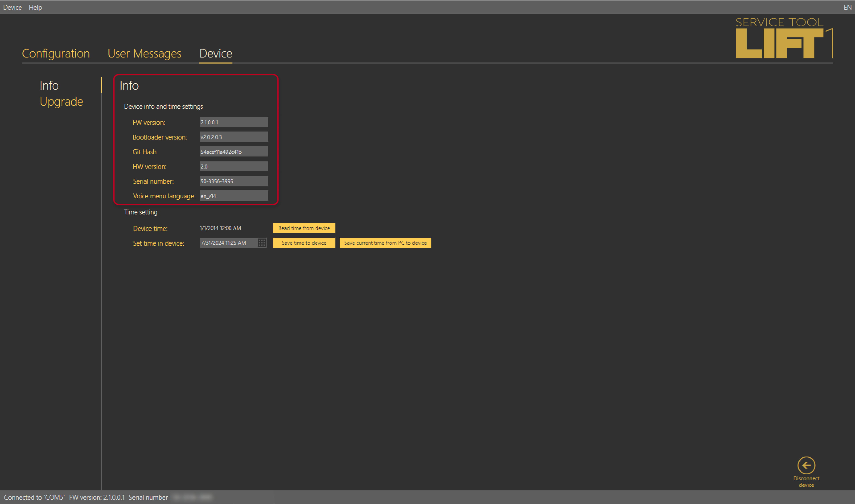
Task: Click the LIFT1 Service Tool logo
Action: (x=784, y=38)
